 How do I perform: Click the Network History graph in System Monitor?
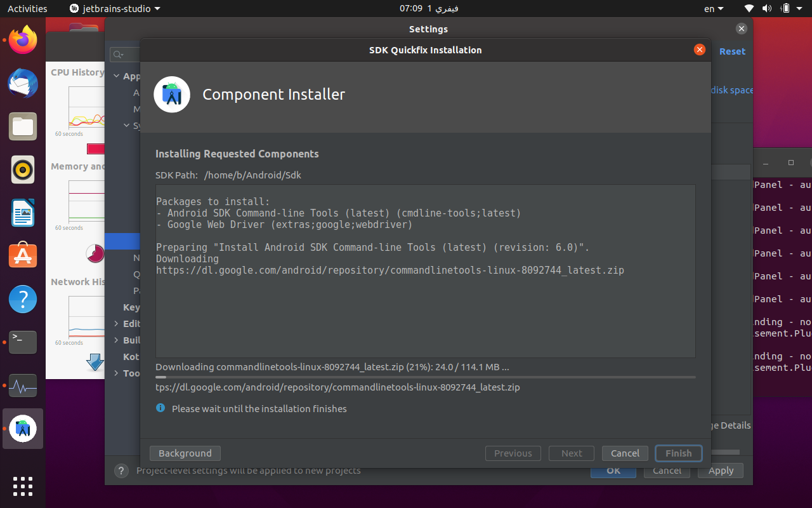(x=86, y=317)
